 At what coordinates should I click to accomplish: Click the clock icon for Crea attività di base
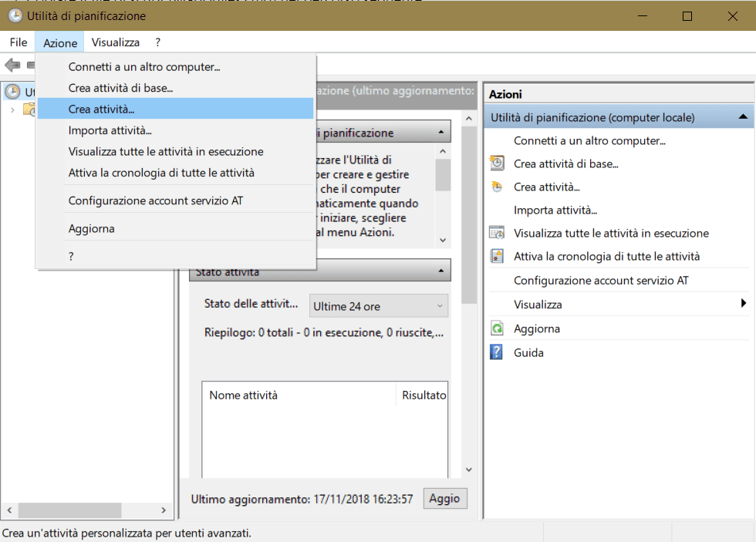(x=498, y=163)
